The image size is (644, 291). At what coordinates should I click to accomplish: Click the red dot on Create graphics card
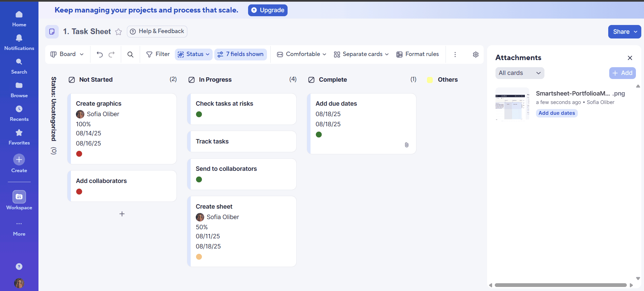[79, 154]
